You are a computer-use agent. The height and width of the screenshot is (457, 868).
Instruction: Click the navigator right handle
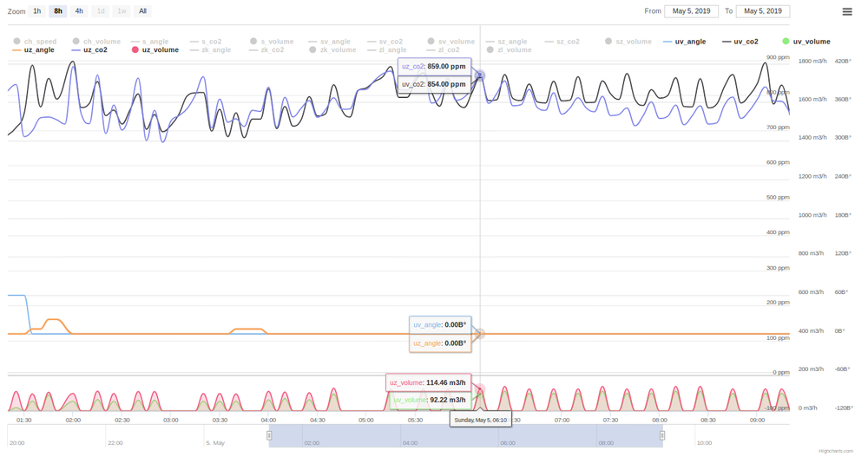662,435
